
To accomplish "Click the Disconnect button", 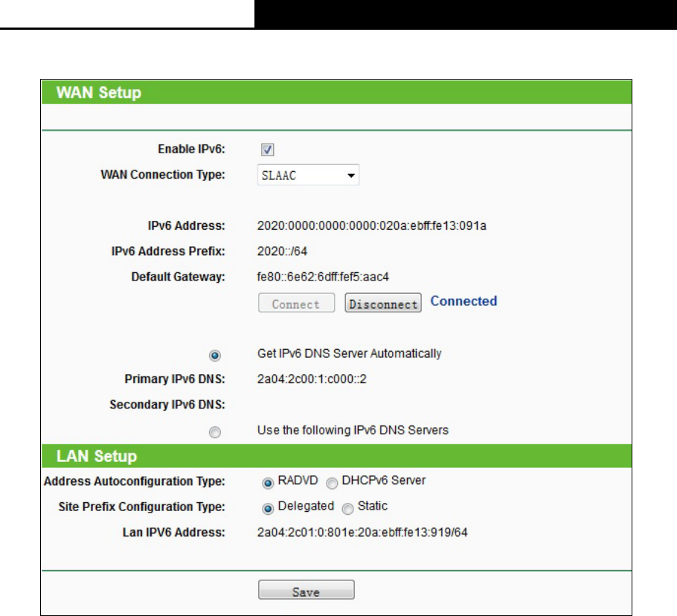I will 383,303.
